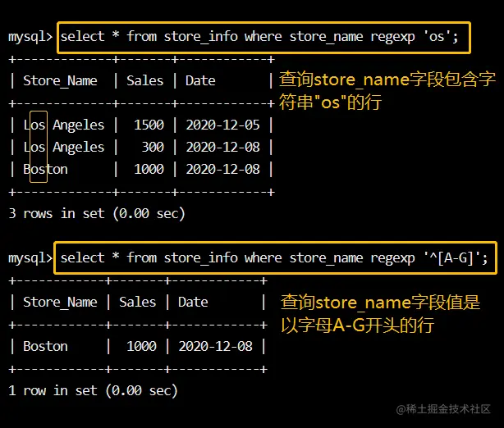Click date 2020-12-08 in the sales 300 row
Screen dimensions: 504x428
coord(222,147)
